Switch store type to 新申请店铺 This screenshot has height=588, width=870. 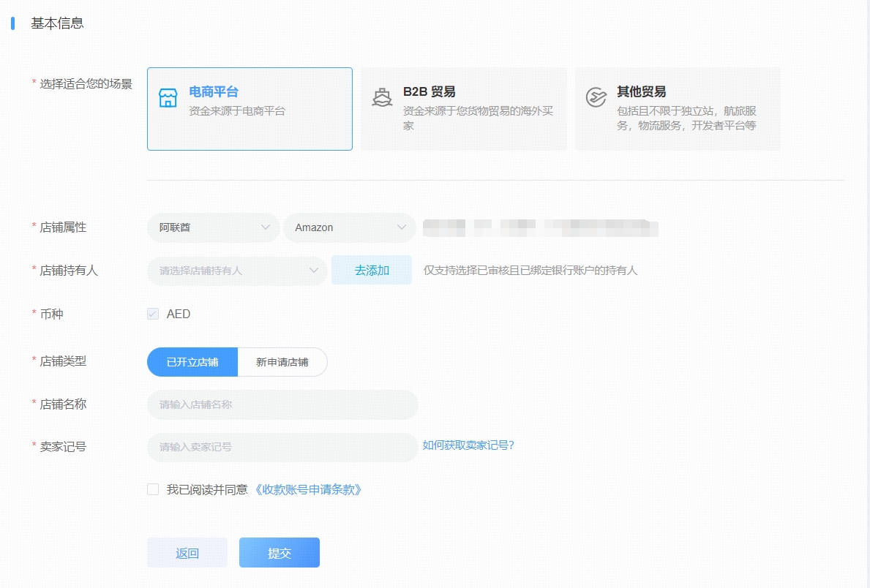pyautogui.click(x=283, y=361)
